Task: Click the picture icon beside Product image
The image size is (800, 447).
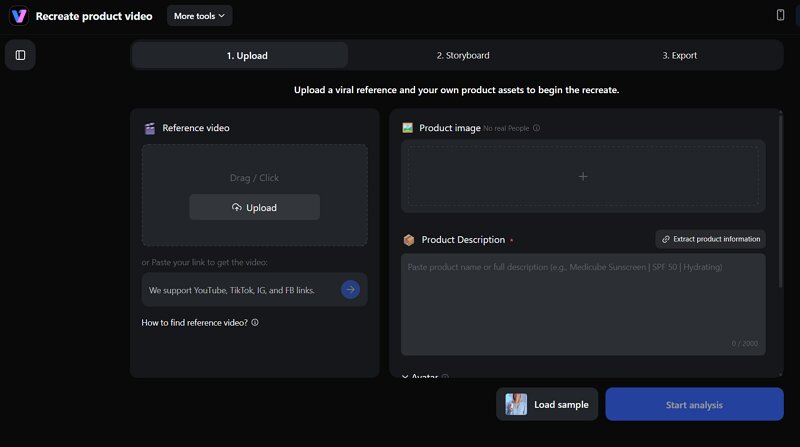Action: tap(408, 128)
